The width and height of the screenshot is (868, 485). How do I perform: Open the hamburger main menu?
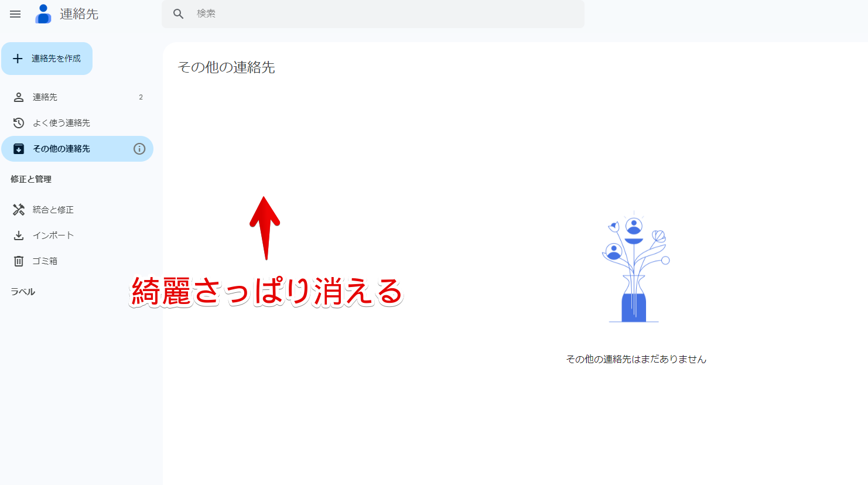pyautogui.click(x=15, y=14)
